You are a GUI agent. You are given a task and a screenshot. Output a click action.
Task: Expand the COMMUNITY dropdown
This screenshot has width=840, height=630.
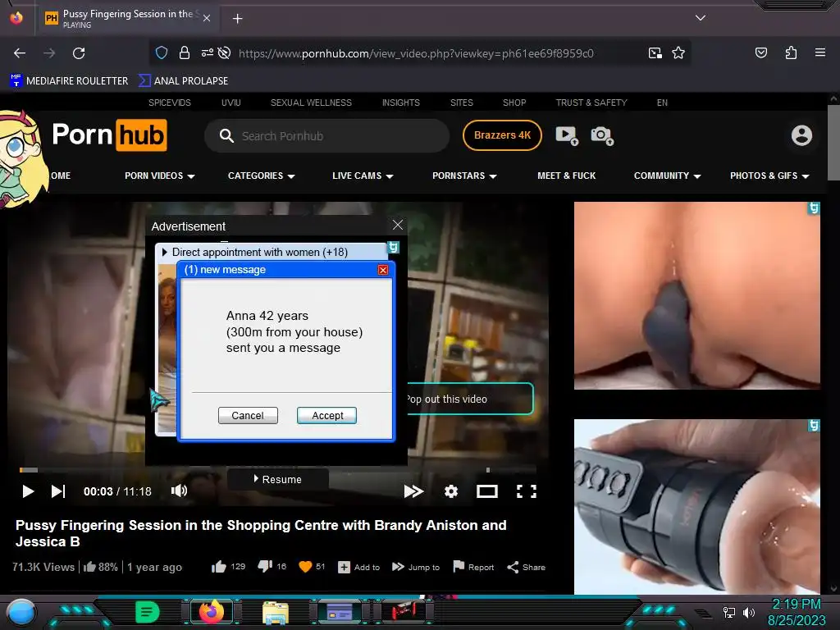[x=668, y=176]
